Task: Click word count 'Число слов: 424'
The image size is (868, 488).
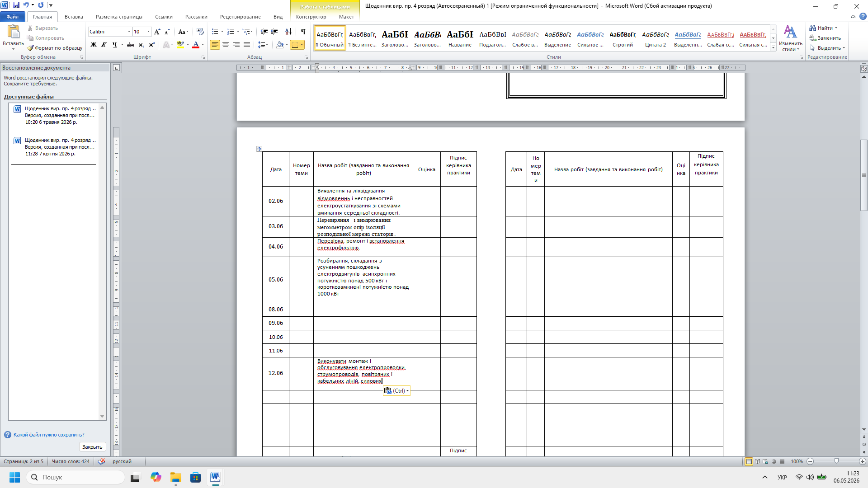Action: [x=71, y=461]
